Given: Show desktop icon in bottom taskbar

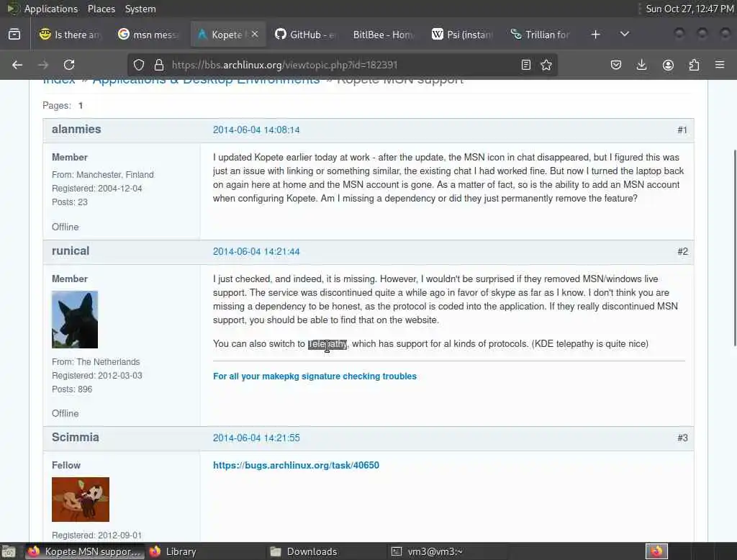Looking at the screenshot, I should [9, 551].
